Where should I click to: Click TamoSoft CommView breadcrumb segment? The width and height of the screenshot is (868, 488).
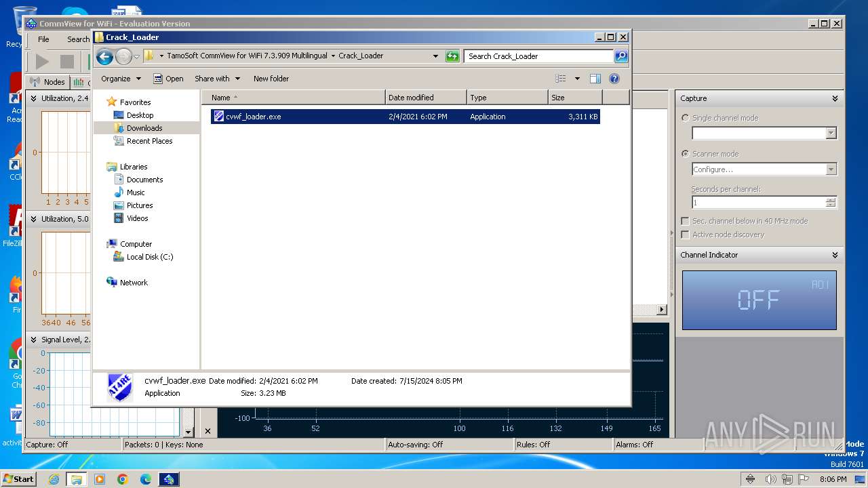coord(248,56)
